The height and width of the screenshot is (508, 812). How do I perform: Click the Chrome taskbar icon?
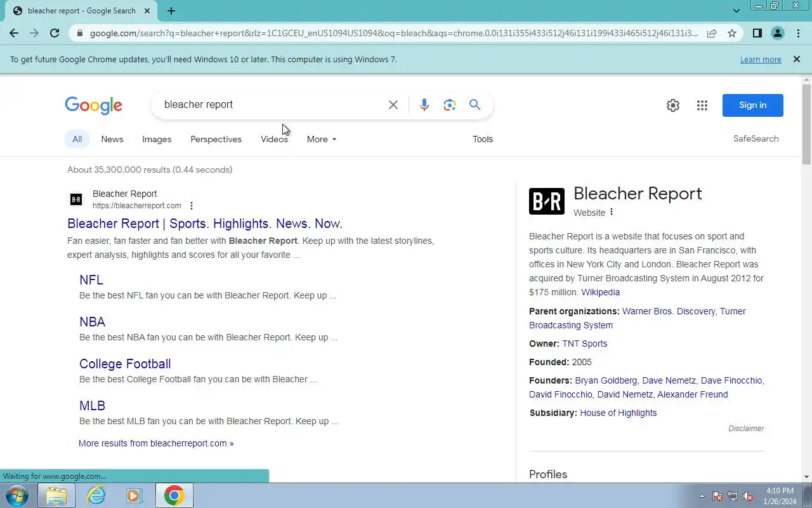[174, 495]
